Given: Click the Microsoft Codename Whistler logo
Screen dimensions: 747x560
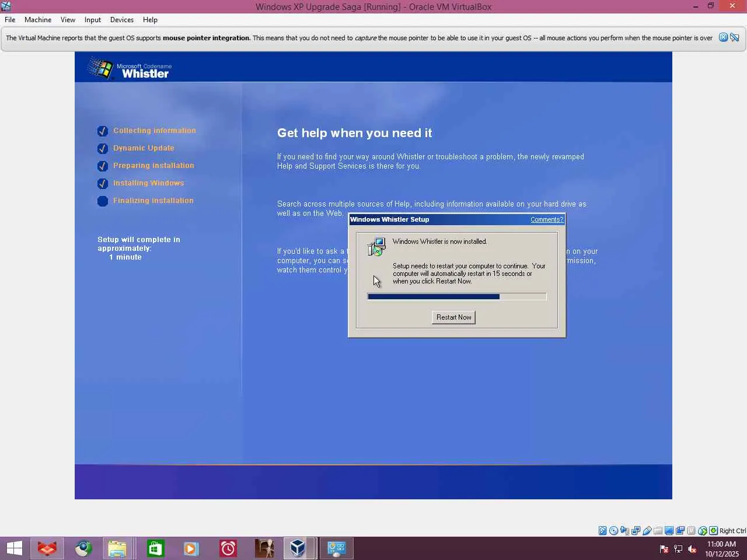Looking at the screenshot, I should (130, 68).
